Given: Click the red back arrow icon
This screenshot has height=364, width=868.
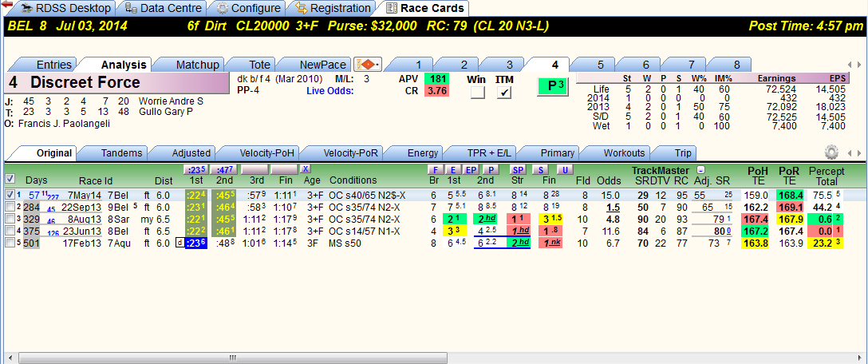Looking at the screenshot, I should point(6,5).
